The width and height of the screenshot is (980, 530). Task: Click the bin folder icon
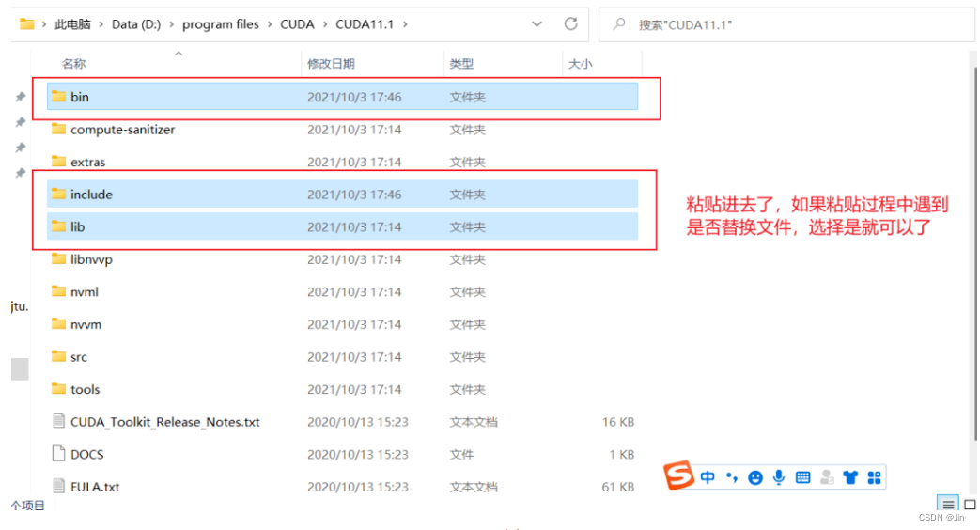click(59, 96)
